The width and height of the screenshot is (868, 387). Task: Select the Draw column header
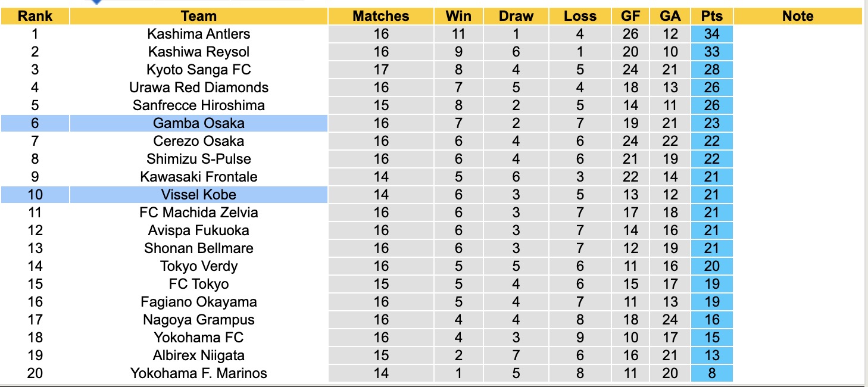tap(516, 16)
